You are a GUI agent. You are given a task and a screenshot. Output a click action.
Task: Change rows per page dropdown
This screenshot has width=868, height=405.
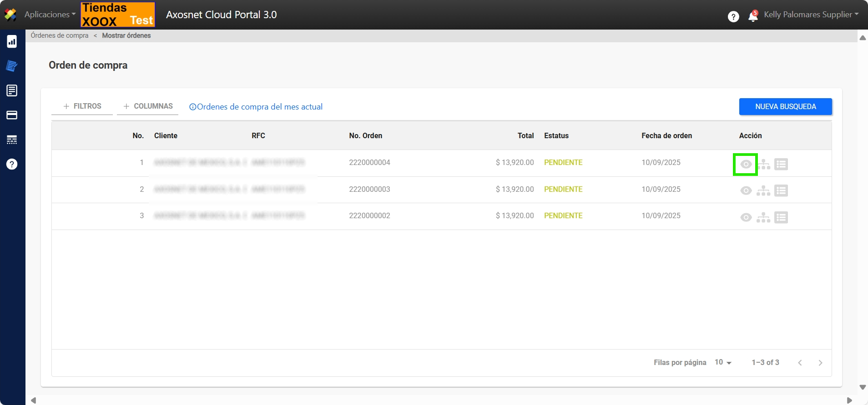[723, 362]
